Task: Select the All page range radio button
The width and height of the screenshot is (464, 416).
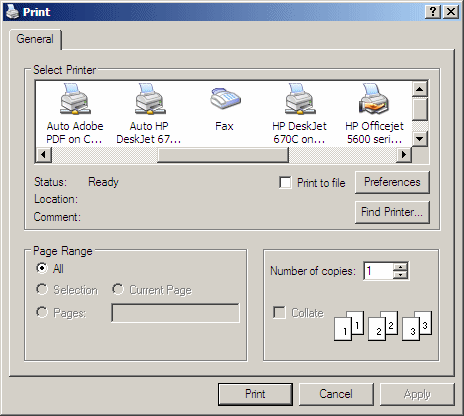Action: (x=42, y=268)
